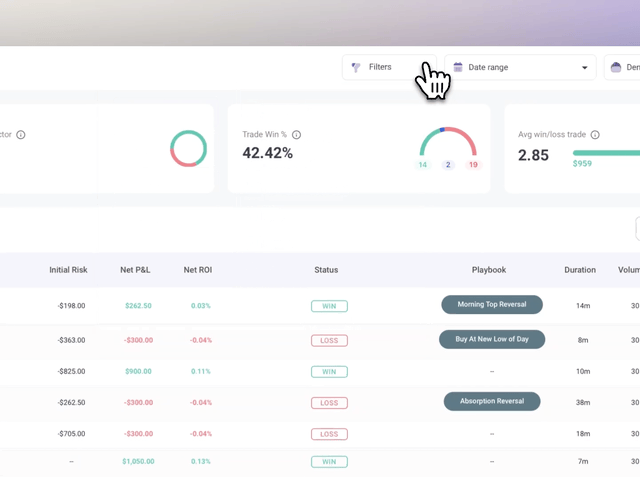640x480 pixels.
Task: Click the WIN status badge for $900.00 trade
Action: (329, 371)
